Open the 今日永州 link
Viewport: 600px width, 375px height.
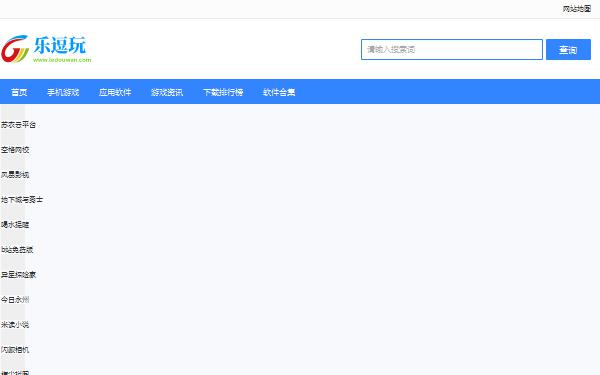tap(15, 300)
